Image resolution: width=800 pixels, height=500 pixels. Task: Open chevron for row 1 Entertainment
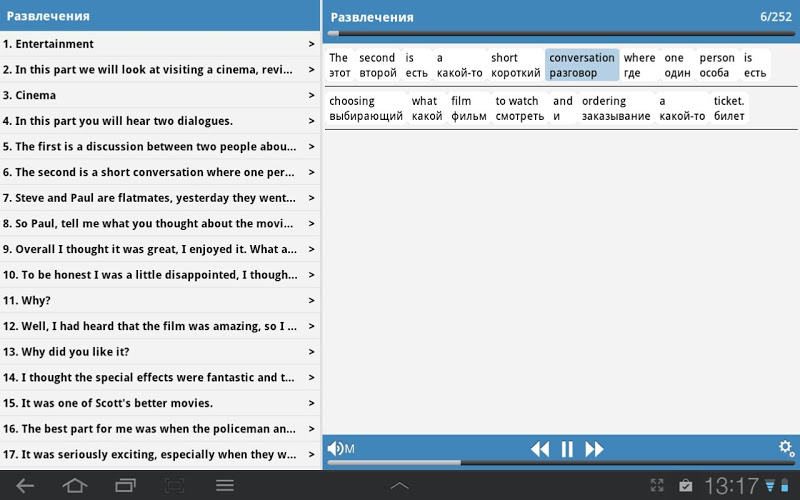(311, 44)
